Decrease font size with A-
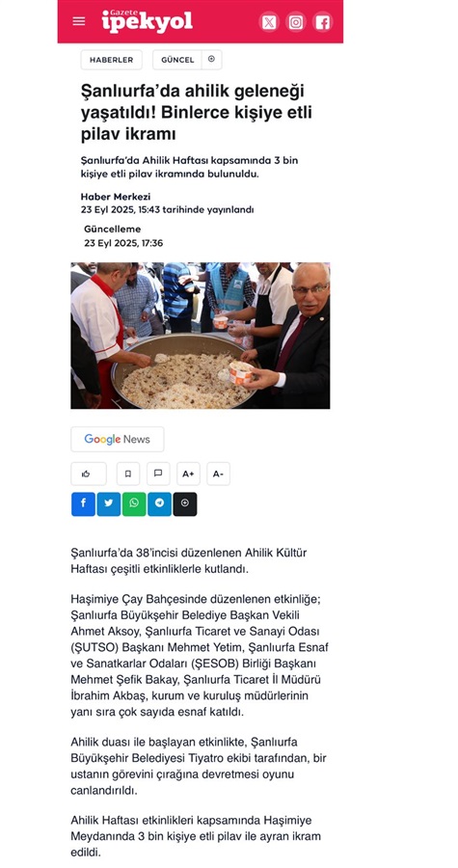Image resolution: width=458 pixels, height=868 pixels. [x=218, y=474]
